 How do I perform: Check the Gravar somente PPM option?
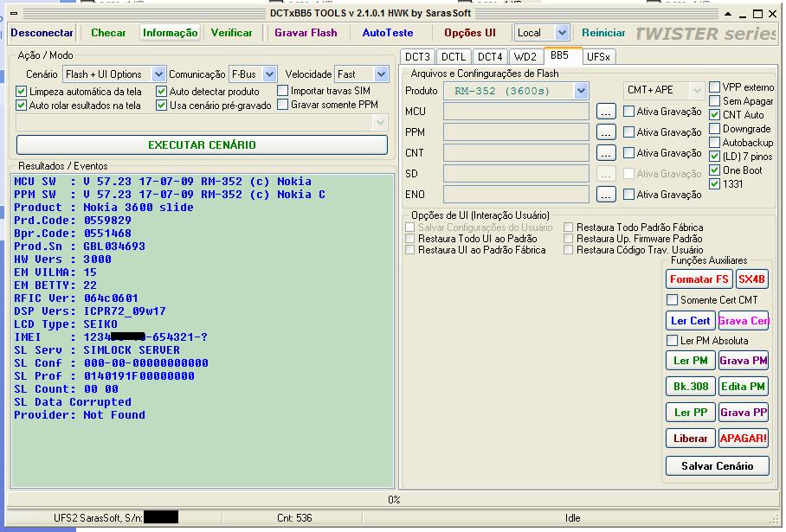point(283,105)
